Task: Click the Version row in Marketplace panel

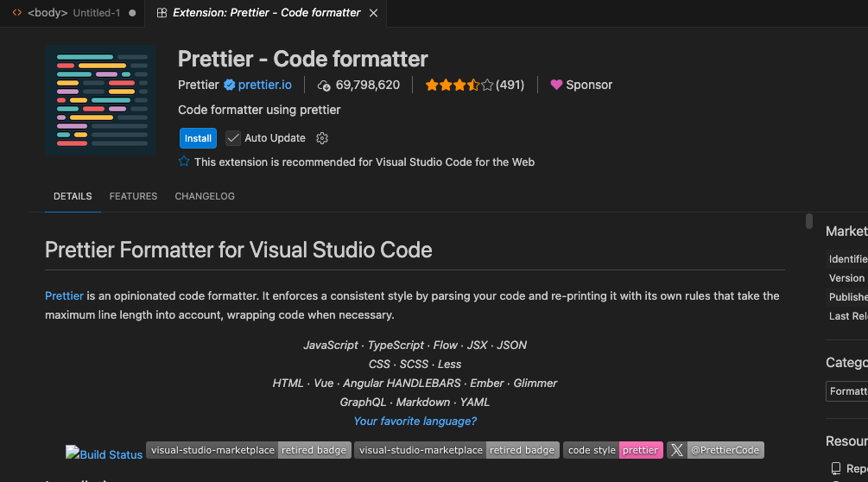Action: click(x=847, y=278)
